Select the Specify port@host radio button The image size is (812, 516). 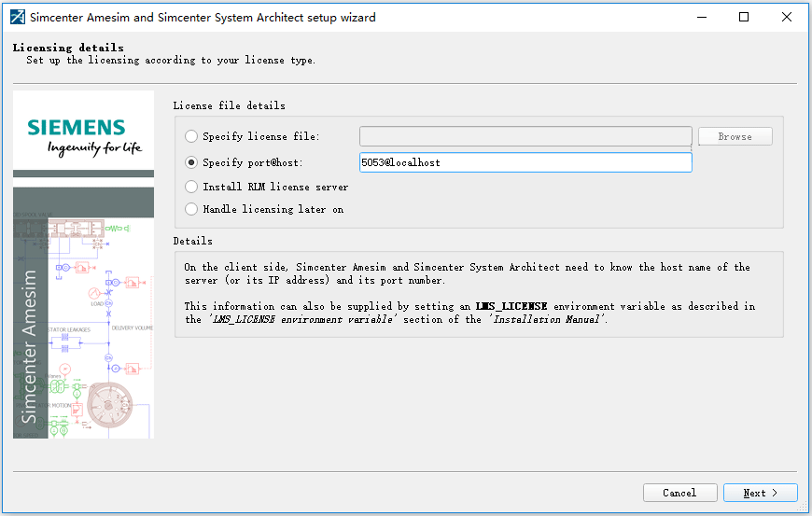click(191, 162)
